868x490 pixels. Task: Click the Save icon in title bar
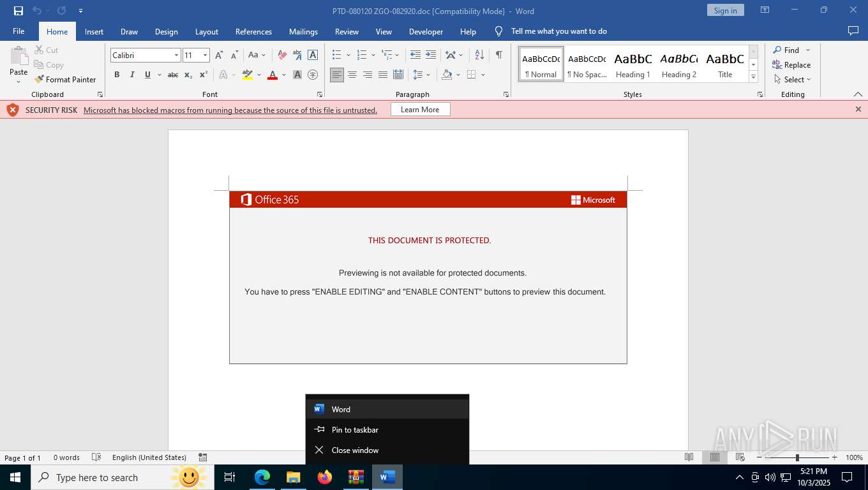19,11
